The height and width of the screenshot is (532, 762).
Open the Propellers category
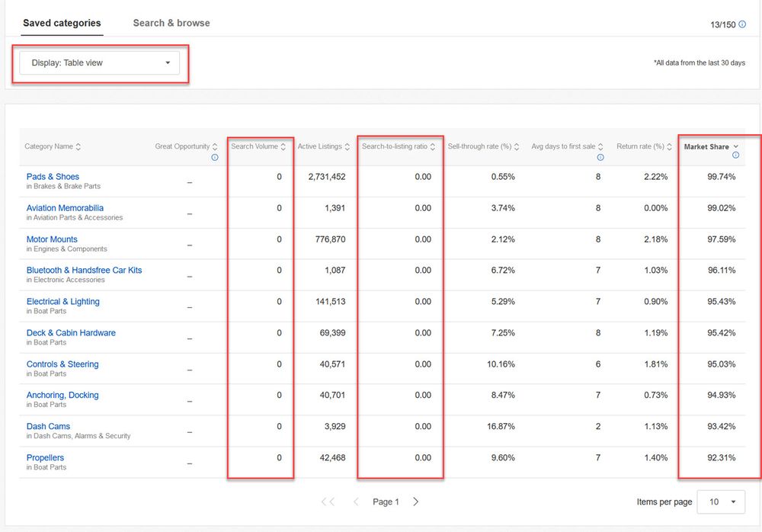pos(45,457)
